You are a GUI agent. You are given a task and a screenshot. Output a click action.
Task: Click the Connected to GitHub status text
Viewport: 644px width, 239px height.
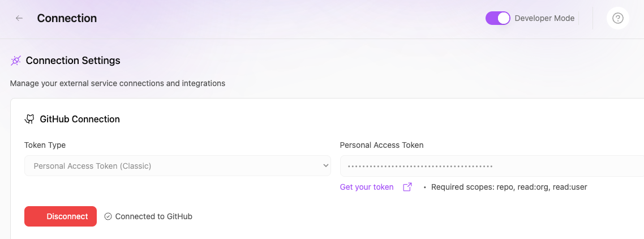[153, 216]
